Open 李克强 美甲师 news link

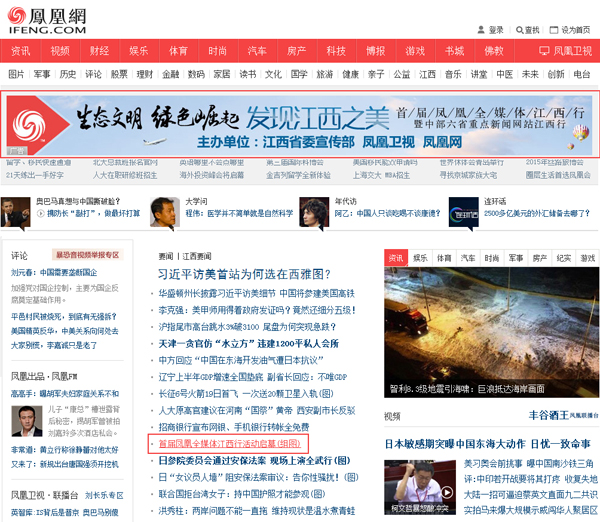coord(257,310)
